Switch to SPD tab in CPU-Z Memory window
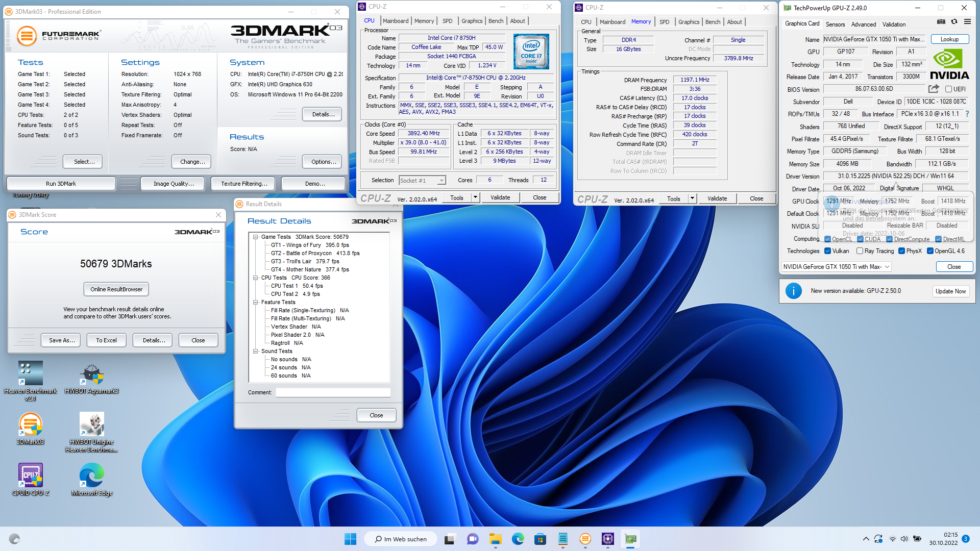The image size is (980, 551). tap(664, 22)
